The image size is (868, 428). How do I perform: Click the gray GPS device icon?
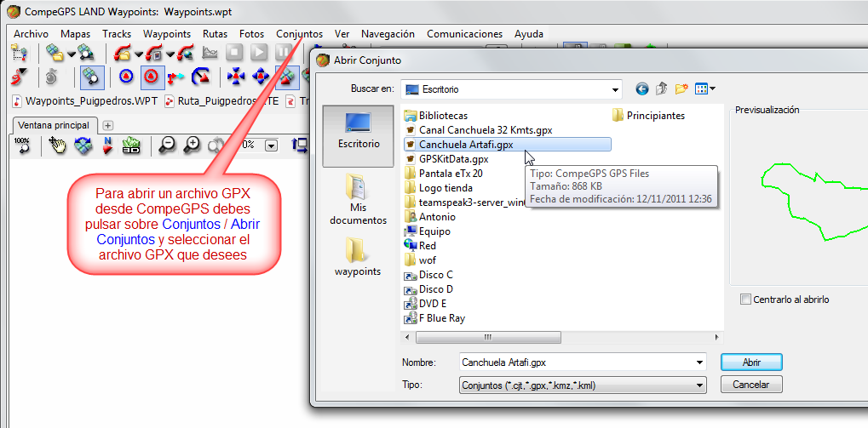51,77
